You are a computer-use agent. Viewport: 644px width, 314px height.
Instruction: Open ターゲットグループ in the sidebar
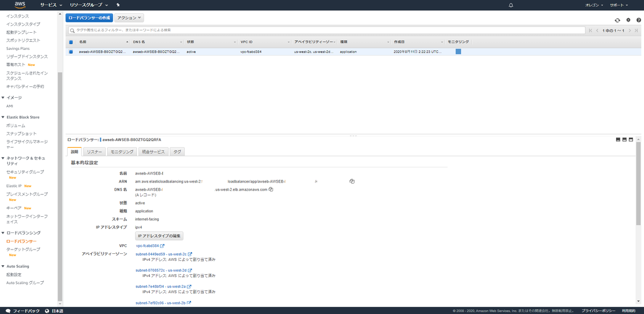pos(23,250)
